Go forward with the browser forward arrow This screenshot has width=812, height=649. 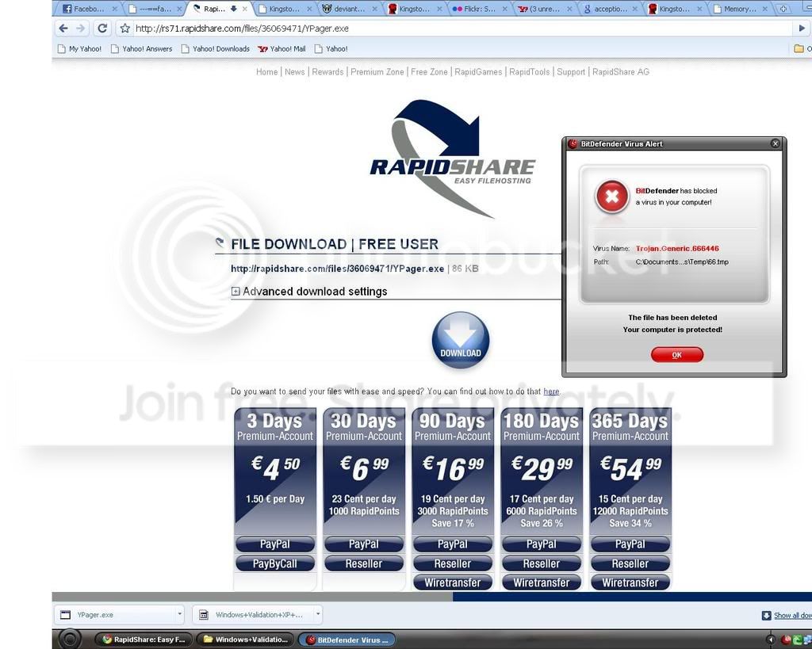[81, 29]
